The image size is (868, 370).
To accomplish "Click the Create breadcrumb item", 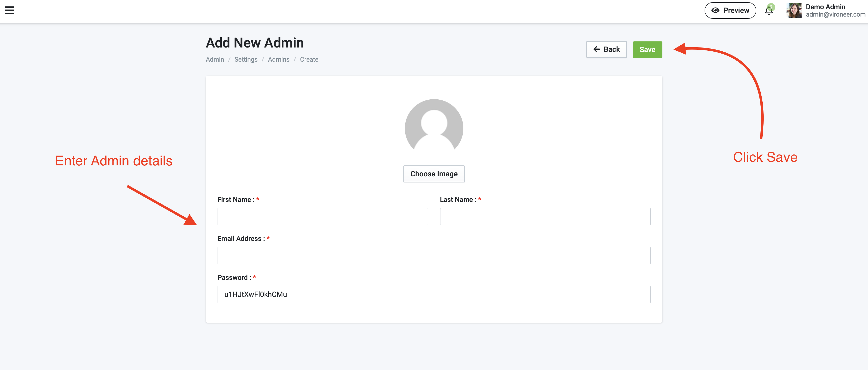I will tap(309, 60).
